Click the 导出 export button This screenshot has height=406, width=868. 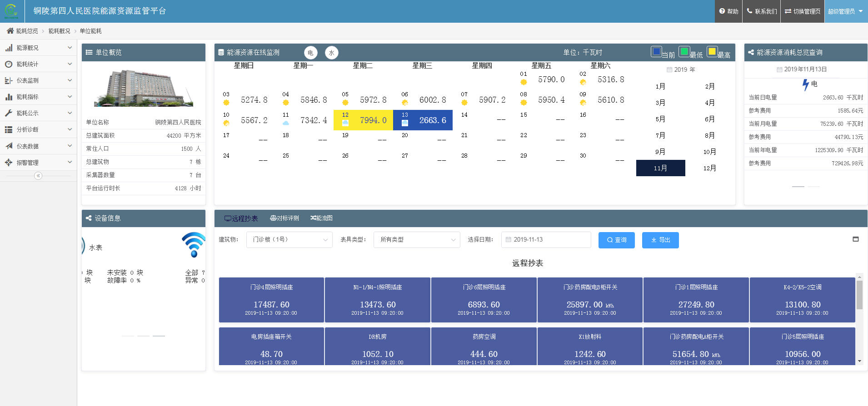(660, 240)
